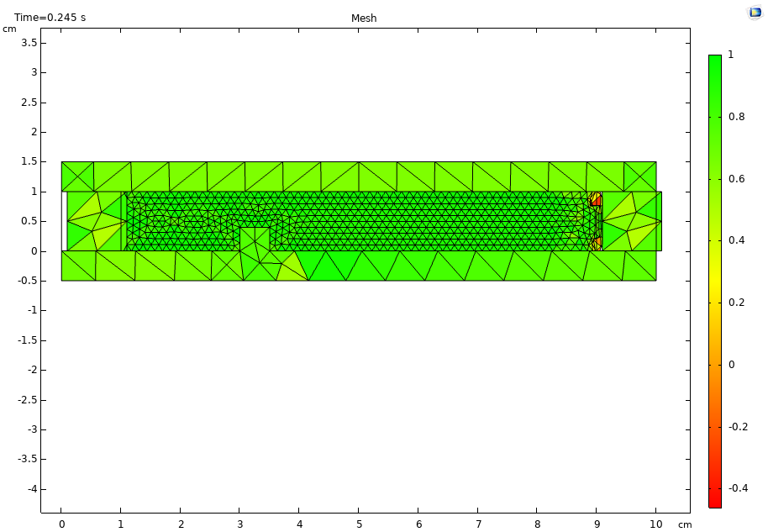Click the COMSOL logo icon in top-right corner

pos(754,13)
